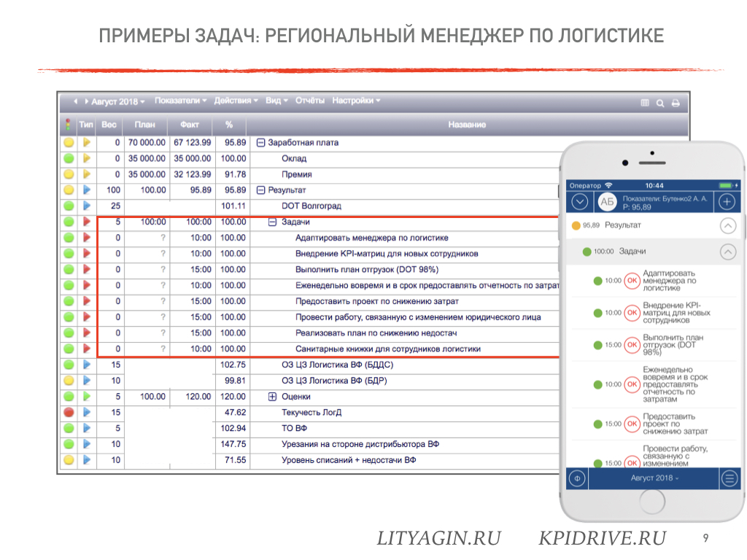Tap OK toggle for Выполнить план отгрузок task

[632, 345]
